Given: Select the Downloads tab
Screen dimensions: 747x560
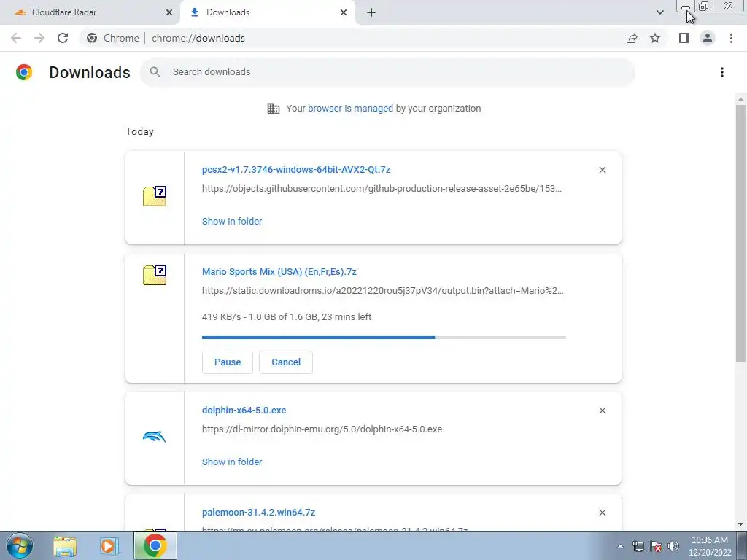Looking at the screenshot, I should [267, 12].
